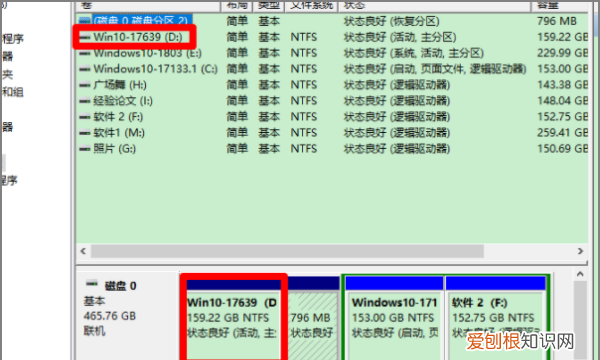Click the icon of the highlighted 磁盘分区 2 row
The width and height of the screenshot is (600, 360).
click(85, 20)
